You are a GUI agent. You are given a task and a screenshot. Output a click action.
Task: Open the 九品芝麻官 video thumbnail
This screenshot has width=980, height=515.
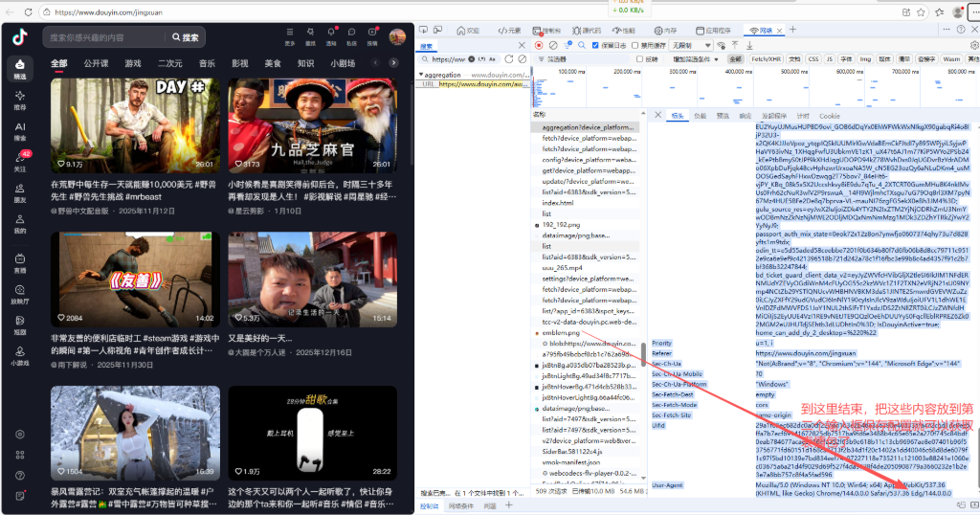point(313,125)
